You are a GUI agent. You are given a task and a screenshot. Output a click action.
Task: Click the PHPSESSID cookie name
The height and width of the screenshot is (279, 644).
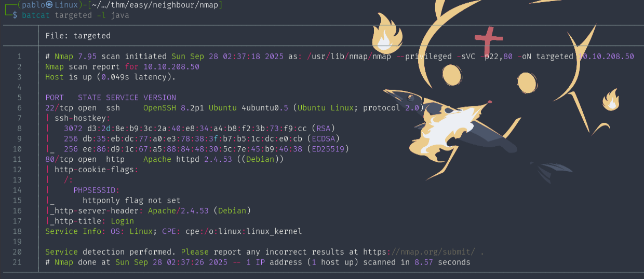(97, 190)
